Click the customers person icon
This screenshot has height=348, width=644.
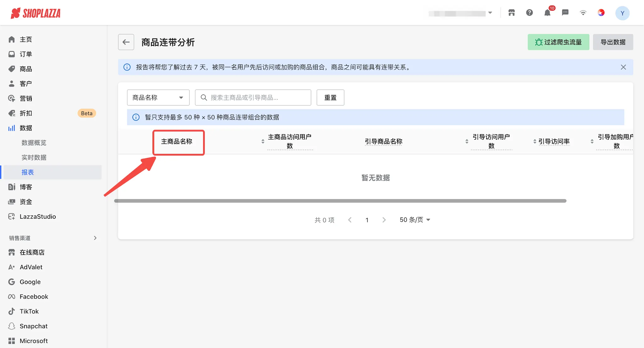(12, 84)
